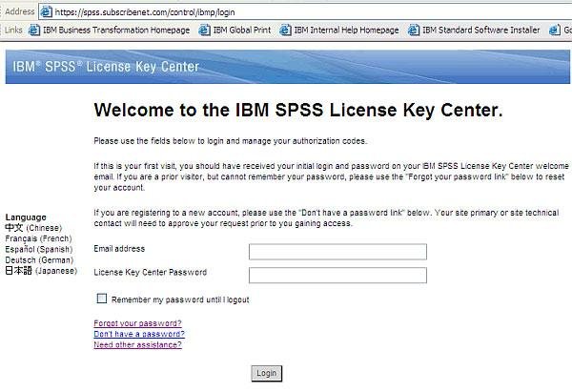Focus the Email address input field

337,252
